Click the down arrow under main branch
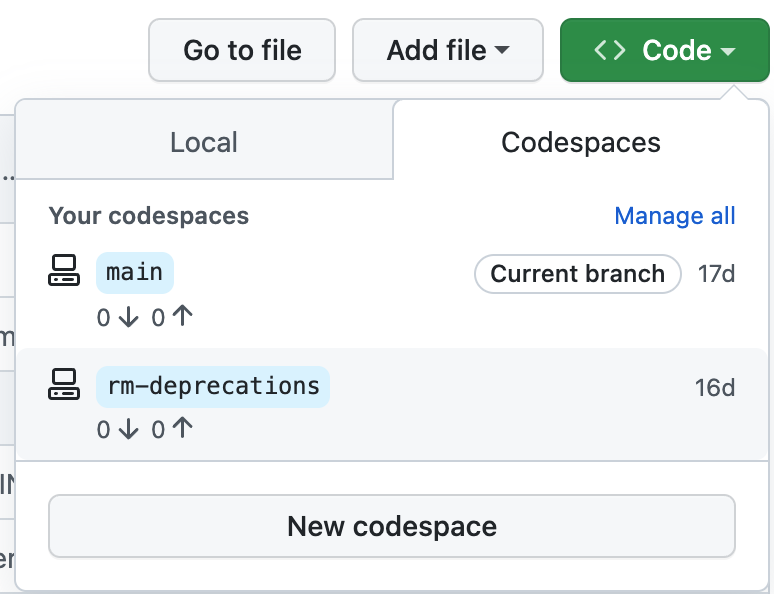 point(128,317)
